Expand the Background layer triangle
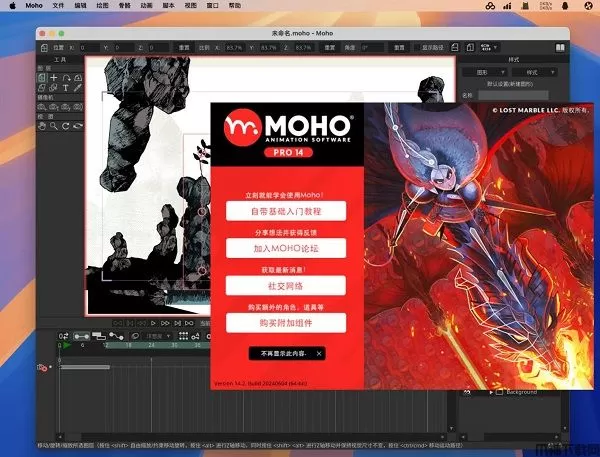The width and height of the screenshot is (600, 457). tap(492, 393)
